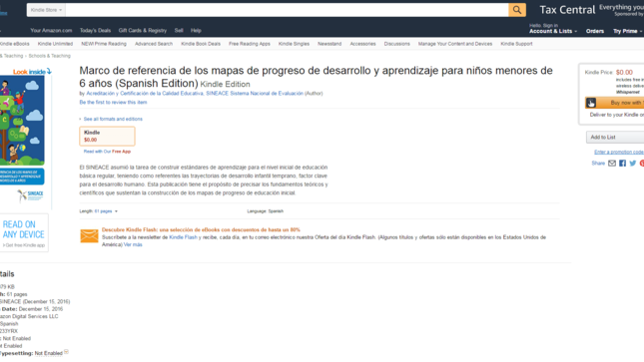Open the Help navigation link
Screen dimensions: 644x362
click(196, 30)
